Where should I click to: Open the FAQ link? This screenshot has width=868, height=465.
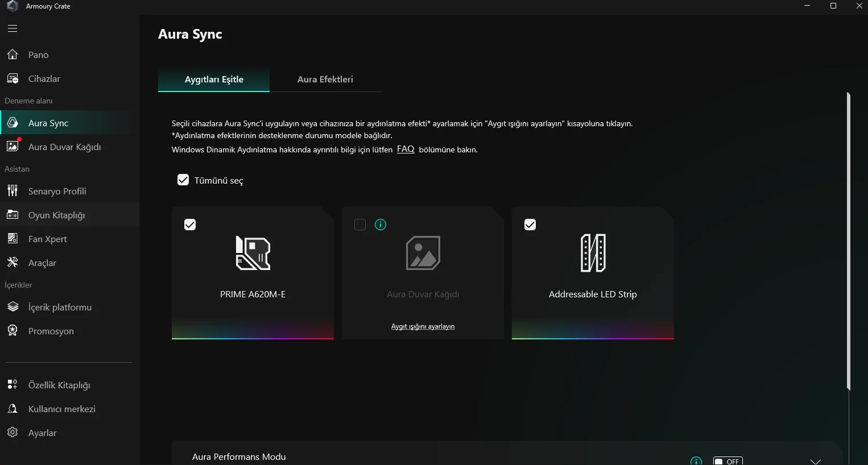coord(406,149)
